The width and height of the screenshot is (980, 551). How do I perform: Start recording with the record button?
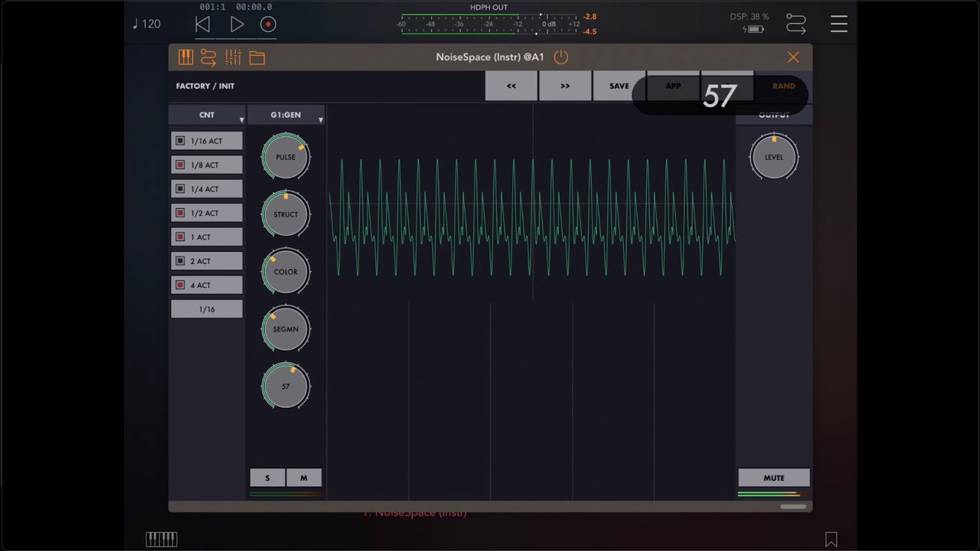click(267, 24)
